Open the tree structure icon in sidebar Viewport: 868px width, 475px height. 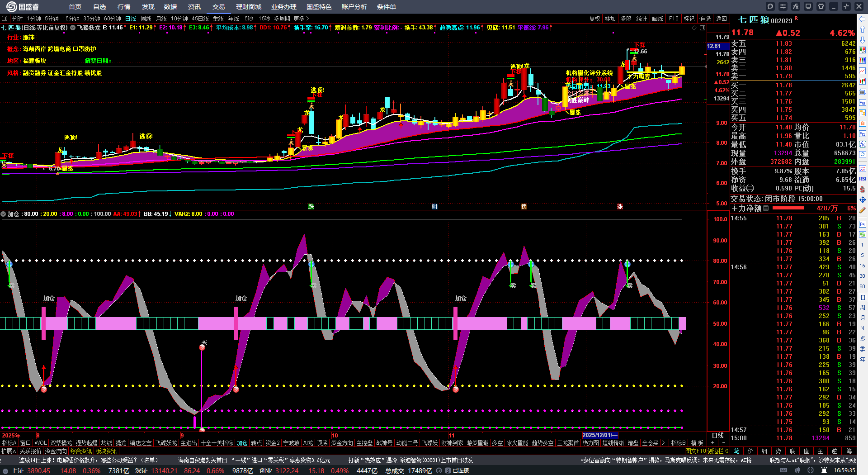[x=863, y=113]
